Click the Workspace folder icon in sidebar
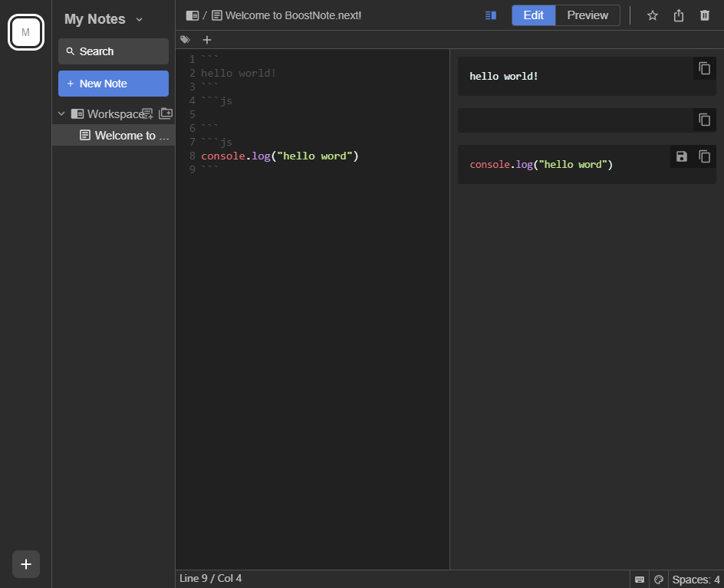Viewport: 724px width, 588px height. [x=77, y=113]
